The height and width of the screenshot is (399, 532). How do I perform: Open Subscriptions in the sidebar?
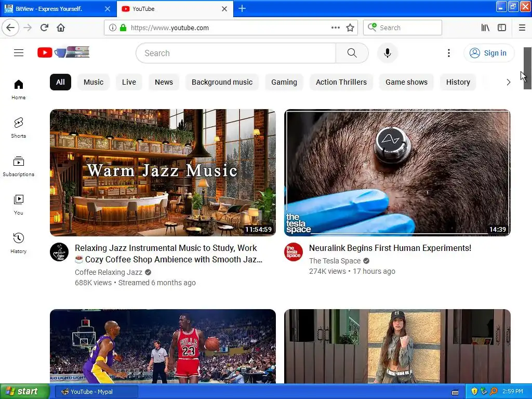18,166
